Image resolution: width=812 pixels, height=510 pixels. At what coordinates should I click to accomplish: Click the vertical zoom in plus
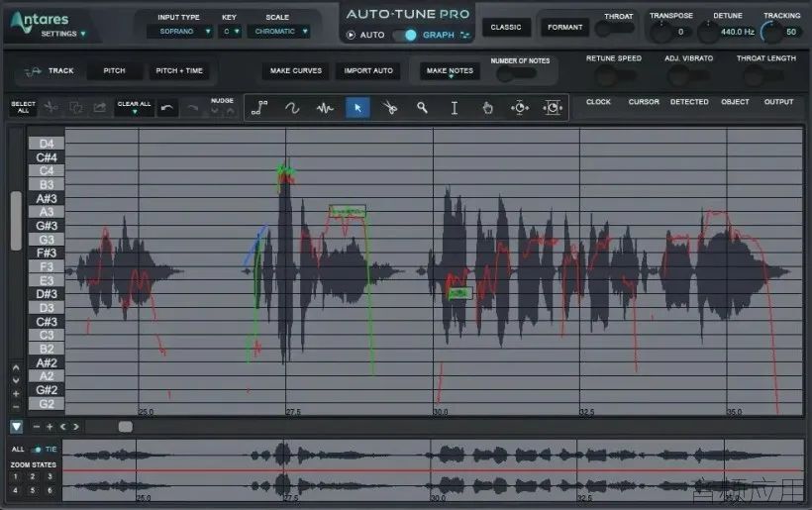[x=16, y=393]
